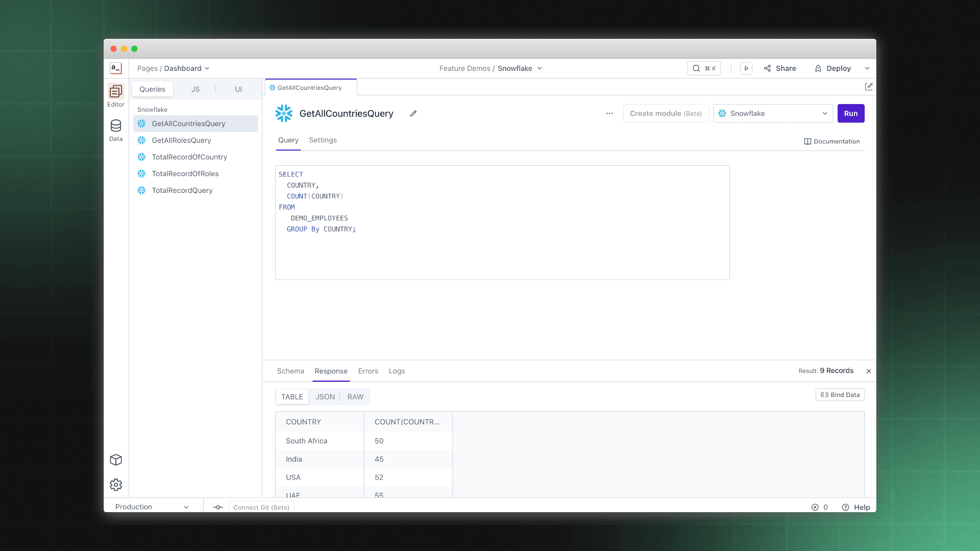
Task: Switch the response view to RAW
Action: 355,397
